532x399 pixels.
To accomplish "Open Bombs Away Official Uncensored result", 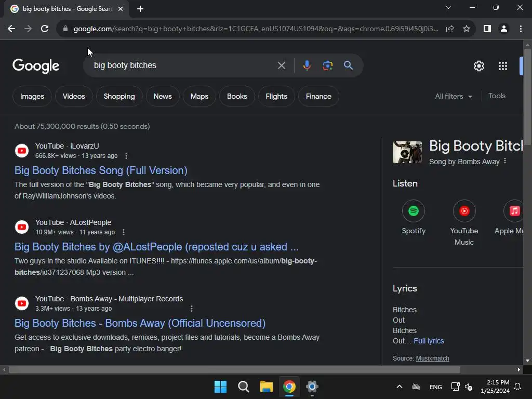I will (140, 323).
